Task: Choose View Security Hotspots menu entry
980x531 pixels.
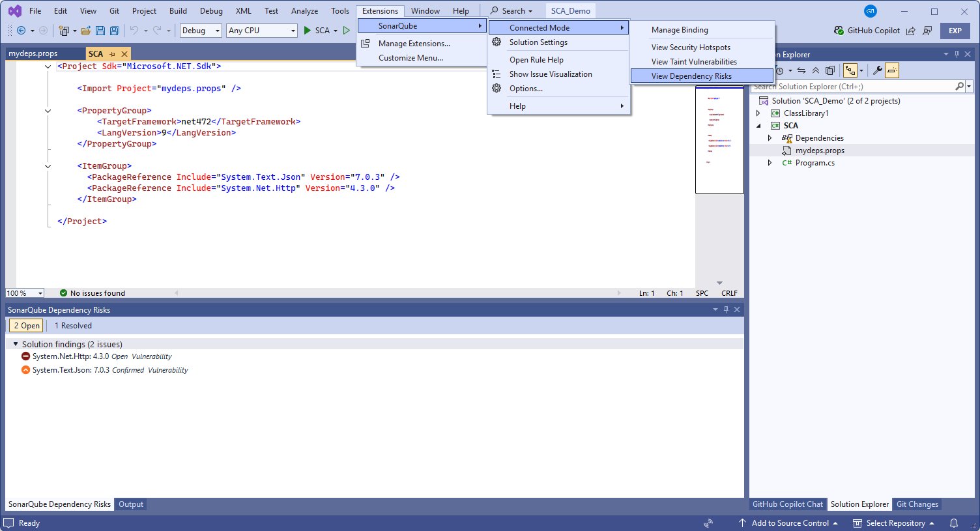Action: click(x=702, y=48)
